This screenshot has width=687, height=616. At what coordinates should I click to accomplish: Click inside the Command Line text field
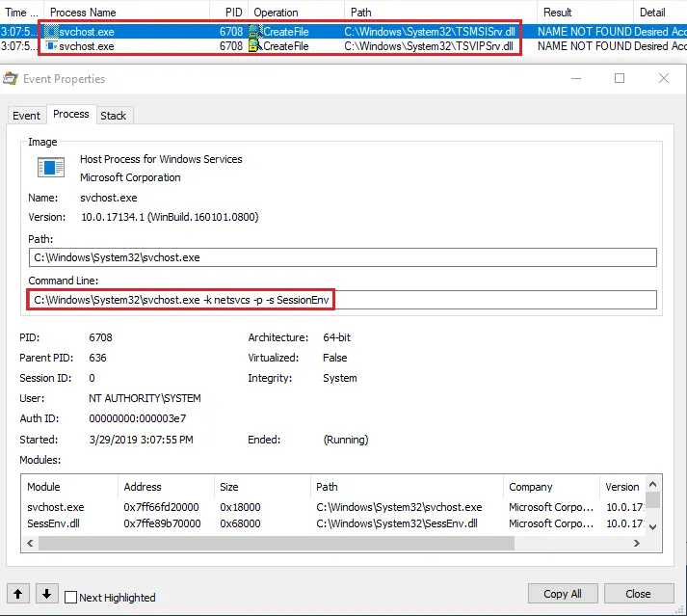coord(342,300)
